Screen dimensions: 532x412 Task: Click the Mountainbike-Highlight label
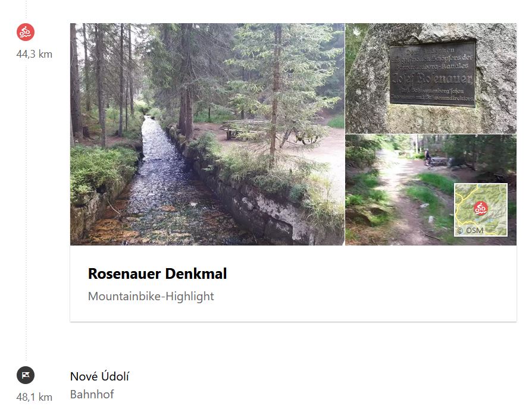click(151, 297)
